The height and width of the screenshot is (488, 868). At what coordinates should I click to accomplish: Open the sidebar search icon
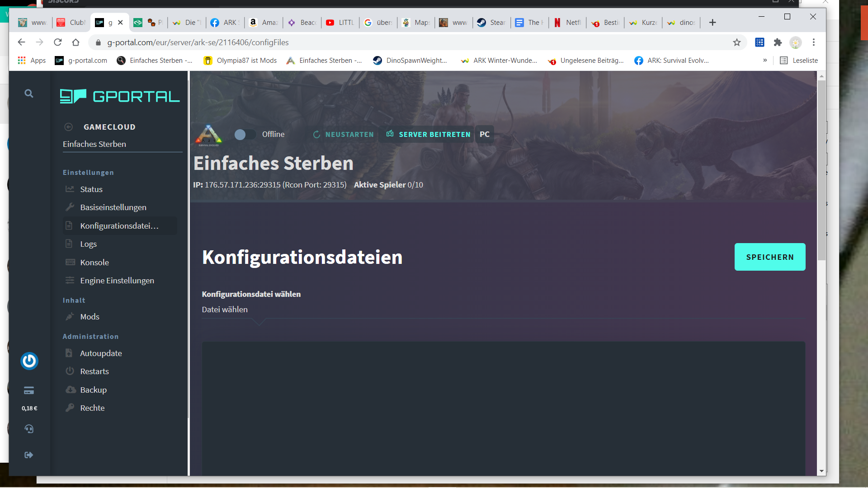29,94
